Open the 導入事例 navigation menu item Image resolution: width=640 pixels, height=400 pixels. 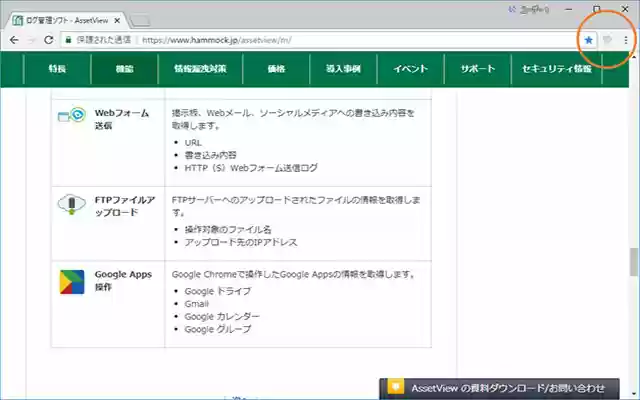(x=343, y=69)
